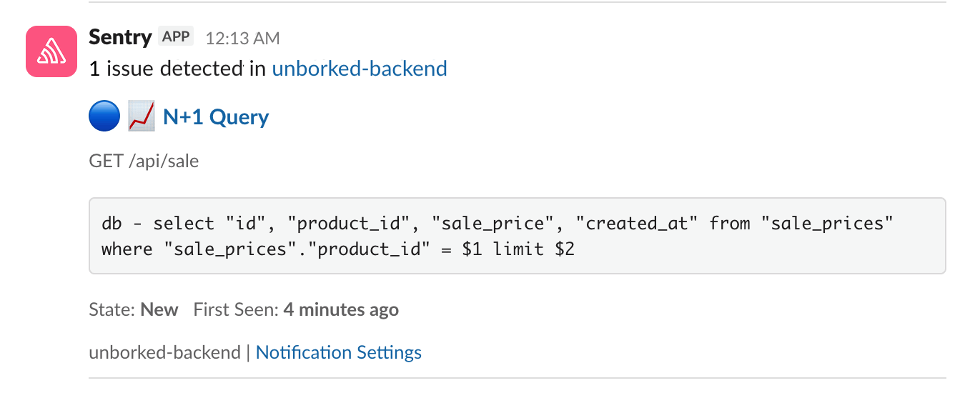Click the GET /api/sale transaction text
Screen dimensions: 980x393
point(144,161)
